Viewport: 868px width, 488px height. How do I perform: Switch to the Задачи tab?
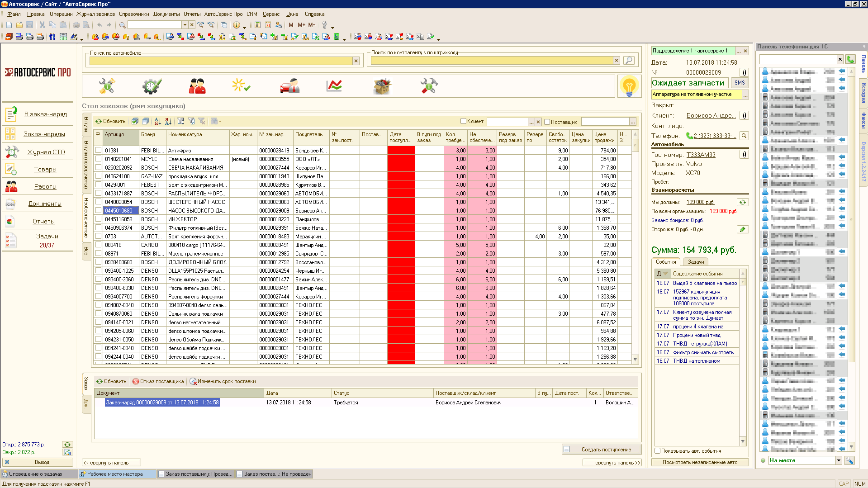[696, 262]
